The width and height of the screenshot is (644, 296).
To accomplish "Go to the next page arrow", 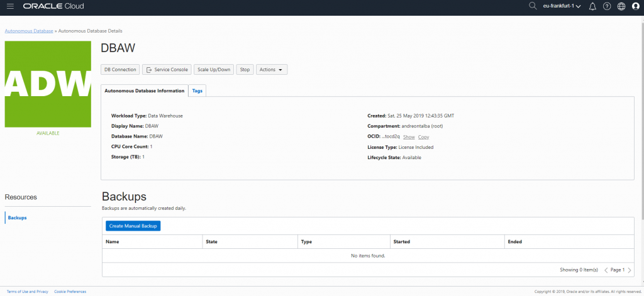I will click(x=630, y=270).
